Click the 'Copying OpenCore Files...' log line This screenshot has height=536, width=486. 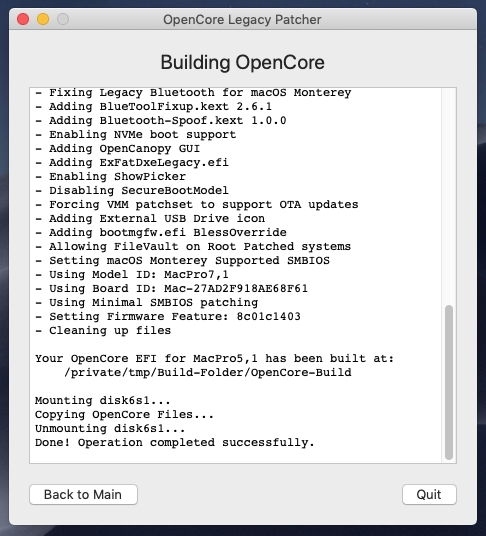pos(124,414)
